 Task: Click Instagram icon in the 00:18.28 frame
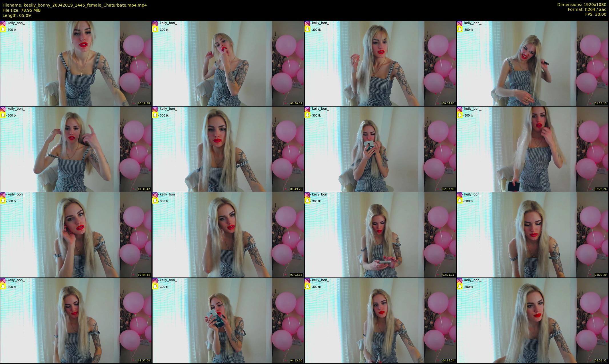[x=3, y=23]
